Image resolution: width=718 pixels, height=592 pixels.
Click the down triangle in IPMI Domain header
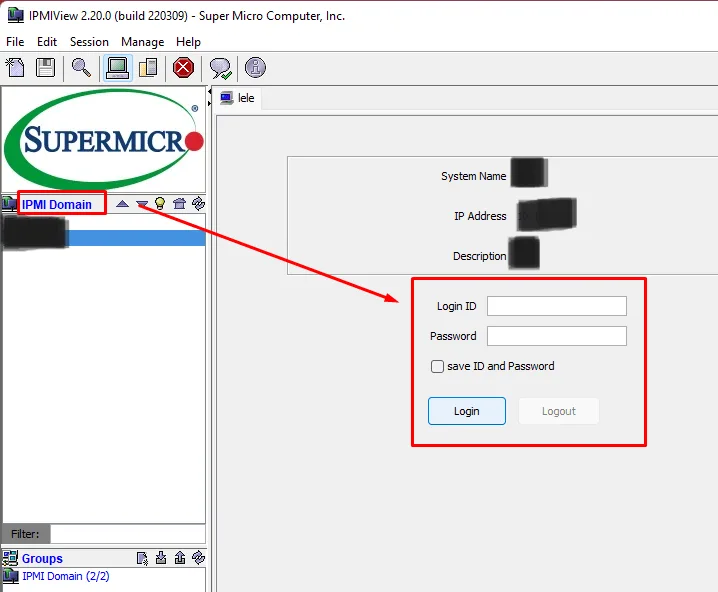142,204
